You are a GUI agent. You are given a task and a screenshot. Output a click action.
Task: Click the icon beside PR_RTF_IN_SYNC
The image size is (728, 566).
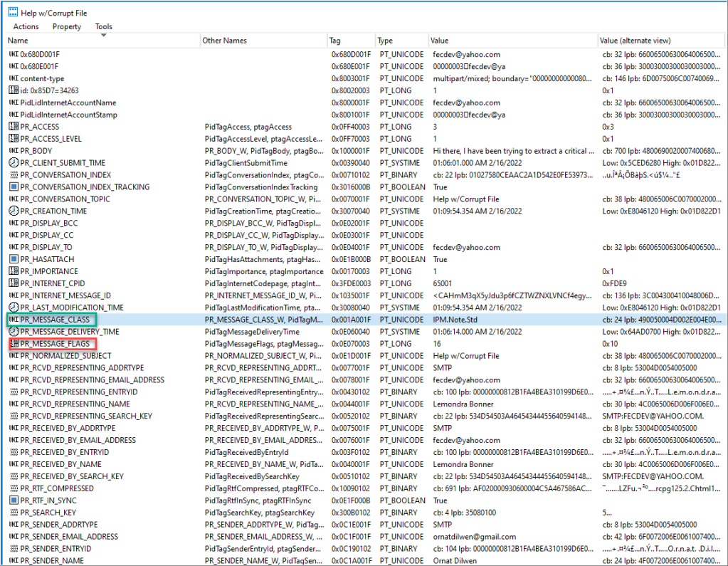[x=14, y=501]
